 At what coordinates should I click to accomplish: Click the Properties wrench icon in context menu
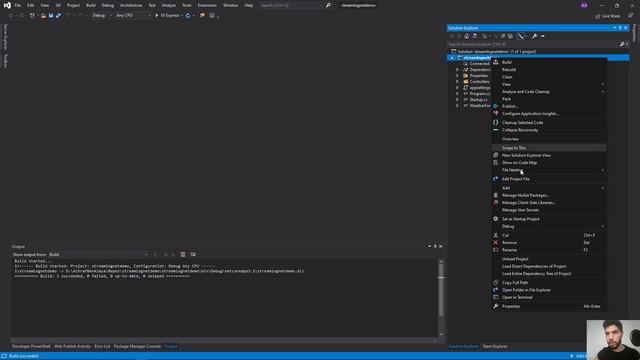(496, 306)
